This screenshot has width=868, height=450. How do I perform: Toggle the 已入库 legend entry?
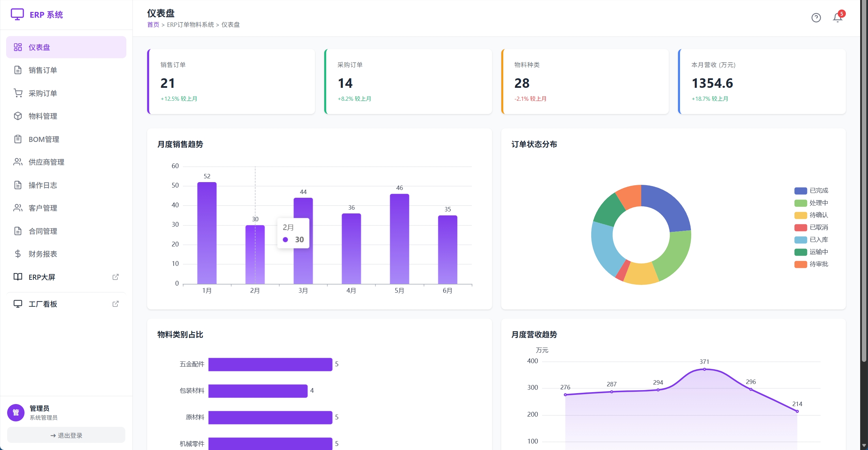pyautogui.click(x=811, y=240)
